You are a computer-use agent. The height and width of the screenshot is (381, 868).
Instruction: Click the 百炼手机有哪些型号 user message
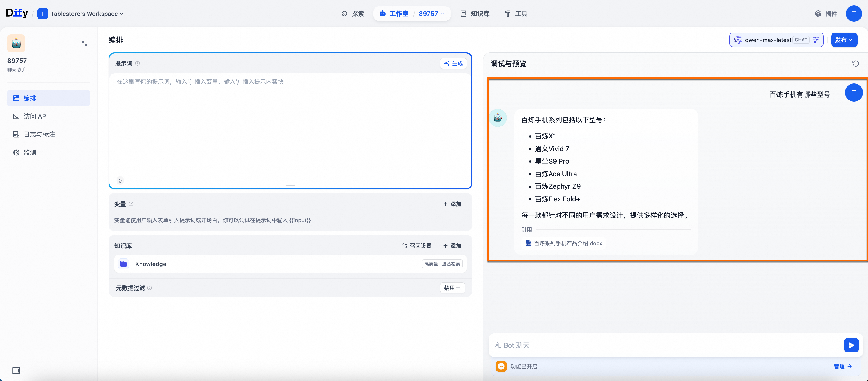(800, 94)
